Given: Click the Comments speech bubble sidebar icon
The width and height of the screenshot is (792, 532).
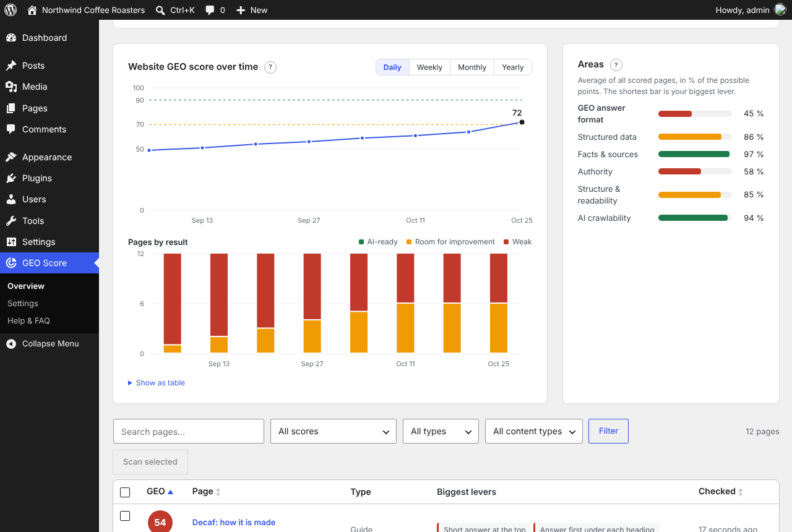Looking at the screenshot, I should click(x=11, y=129).
